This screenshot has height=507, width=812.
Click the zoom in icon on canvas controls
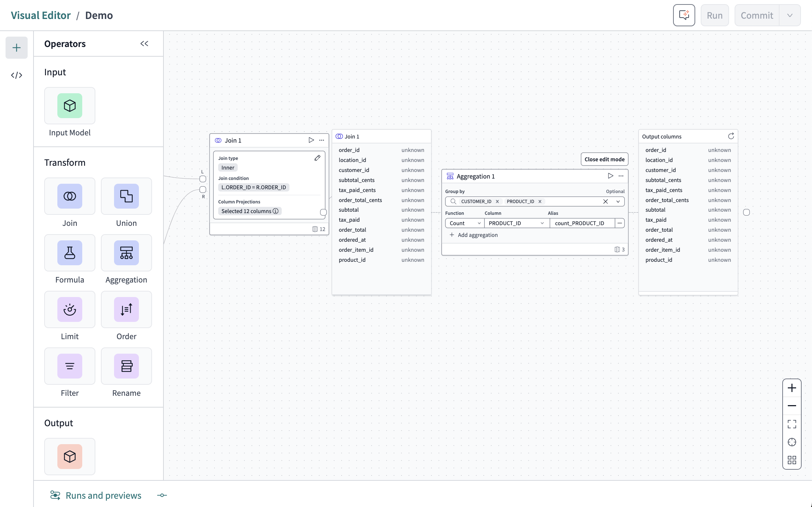[792, 388]
